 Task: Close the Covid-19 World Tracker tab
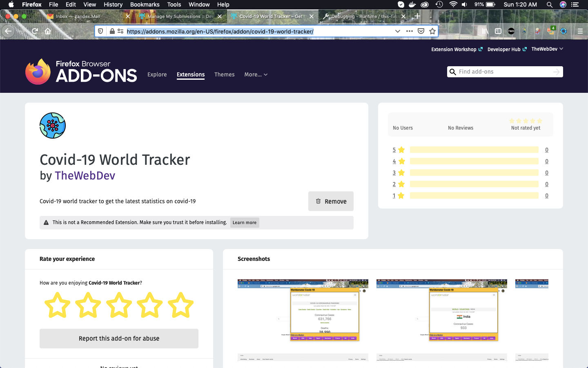point(312,16)
